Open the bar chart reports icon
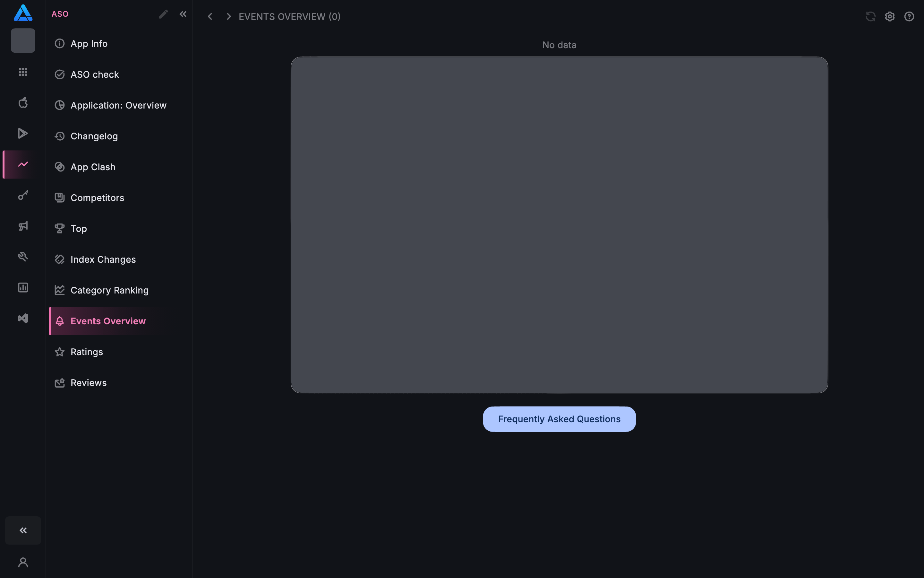The width and height of the screenshot is (924, 578). tap(23, 287)
